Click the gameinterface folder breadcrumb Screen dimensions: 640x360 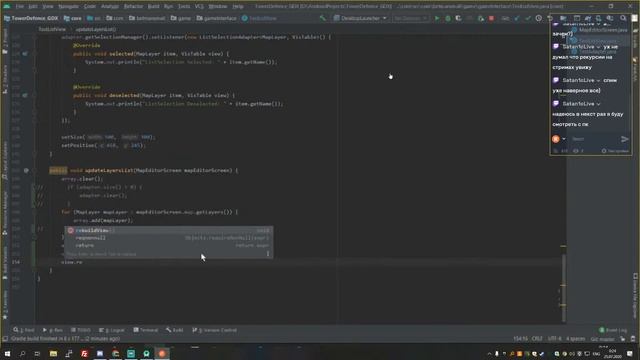[216, 18]
